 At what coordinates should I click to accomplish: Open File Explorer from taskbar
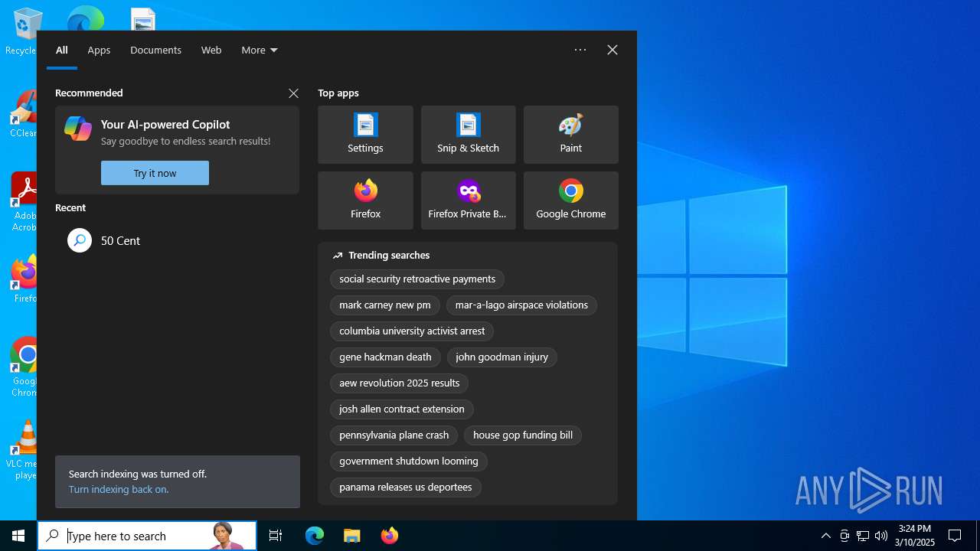click(x=352, y=536)
